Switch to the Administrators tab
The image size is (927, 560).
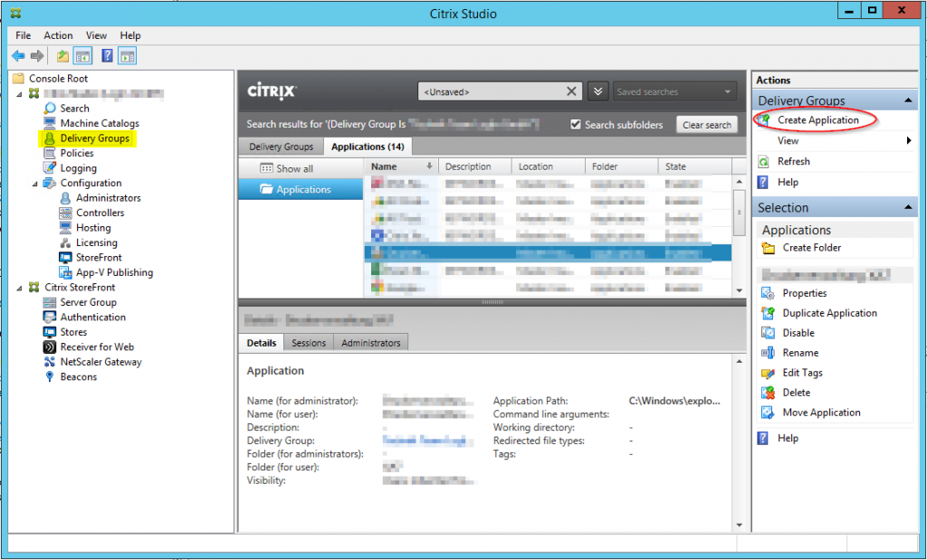pyautogui.click(x=370, y=343)
